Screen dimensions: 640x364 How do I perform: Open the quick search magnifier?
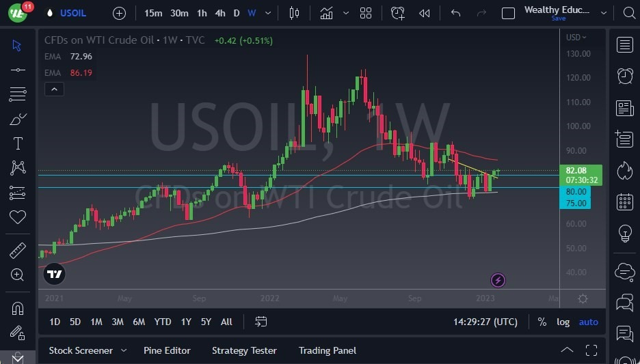pyautogui.click(x=629, y=14)
